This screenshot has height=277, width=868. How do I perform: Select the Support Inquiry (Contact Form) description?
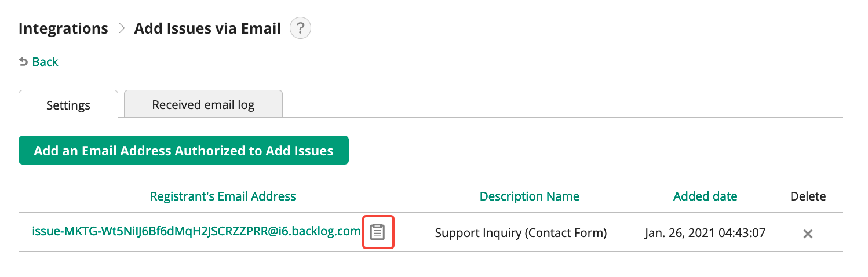(x=520, y=233)
